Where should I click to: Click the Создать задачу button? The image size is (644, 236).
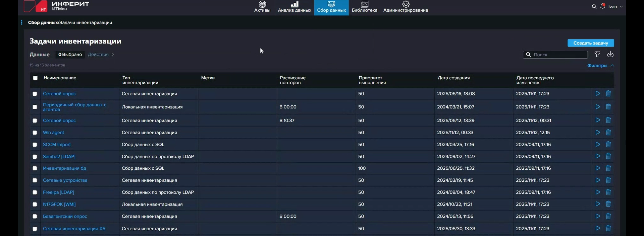point(590,43)
